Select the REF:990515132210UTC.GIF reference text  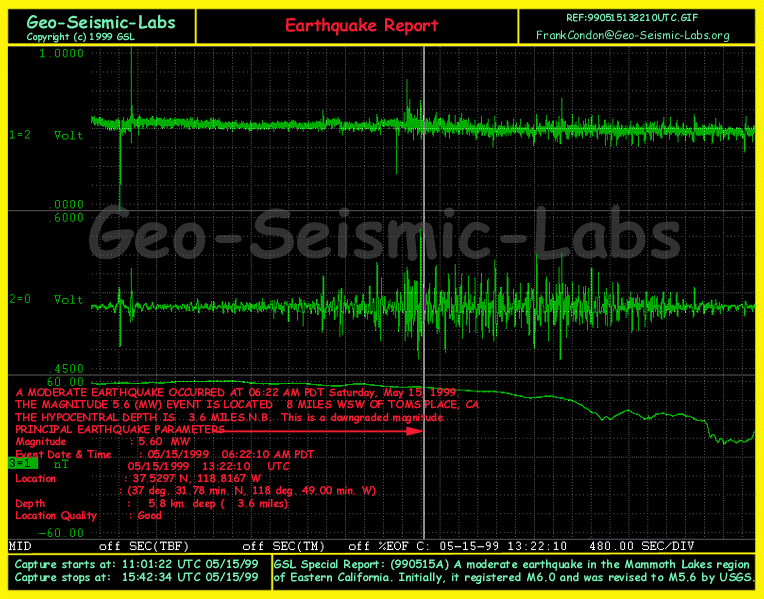click(x=632, y=18)
